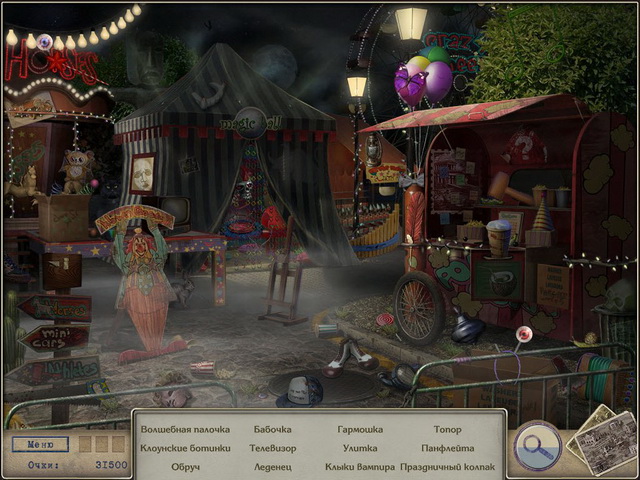Use the magnifying glass hint button

[x=538, y=447]
